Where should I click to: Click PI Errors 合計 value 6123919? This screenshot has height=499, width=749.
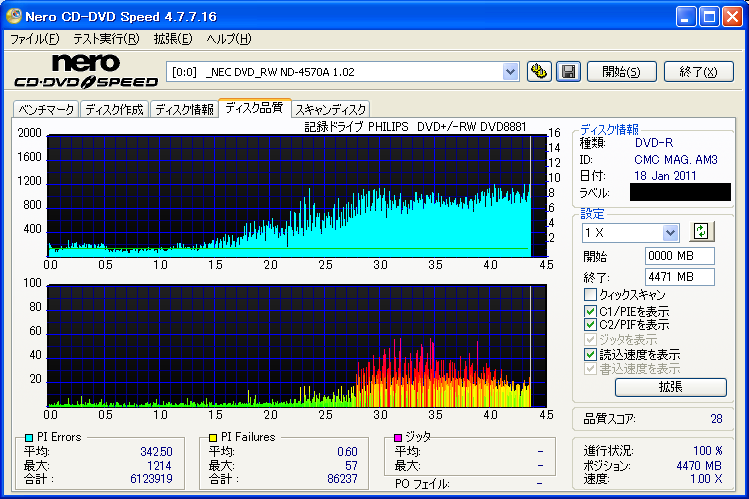[151, 478]
